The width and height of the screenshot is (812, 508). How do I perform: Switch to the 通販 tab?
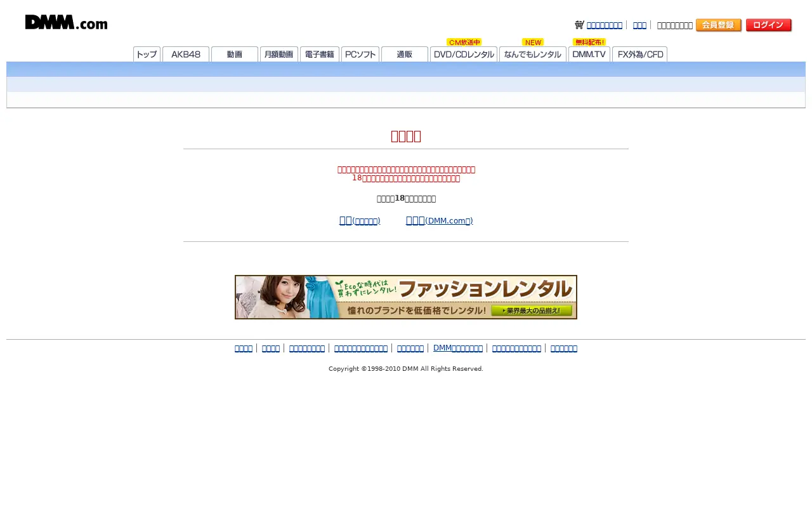(x=405, y=55)
